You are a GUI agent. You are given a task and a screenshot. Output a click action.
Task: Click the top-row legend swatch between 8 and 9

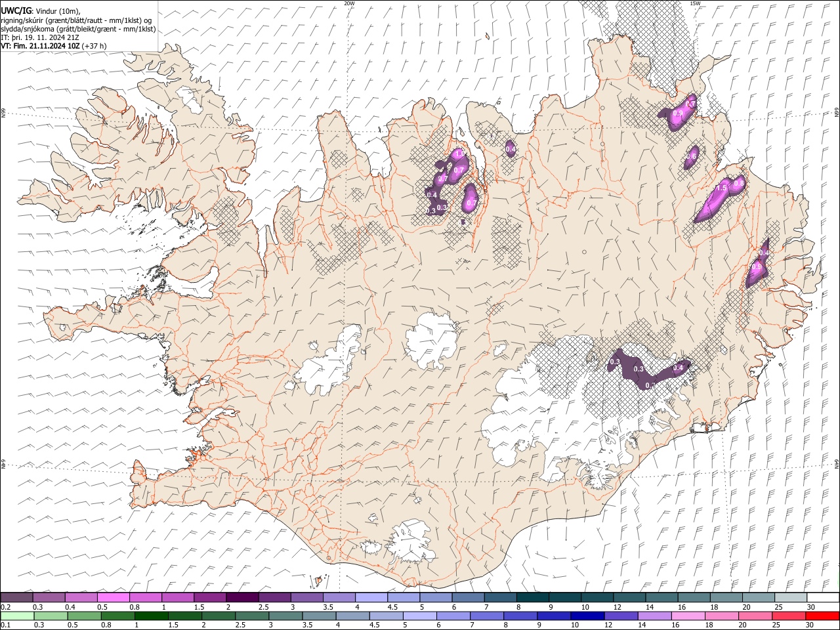click(533, 597)
